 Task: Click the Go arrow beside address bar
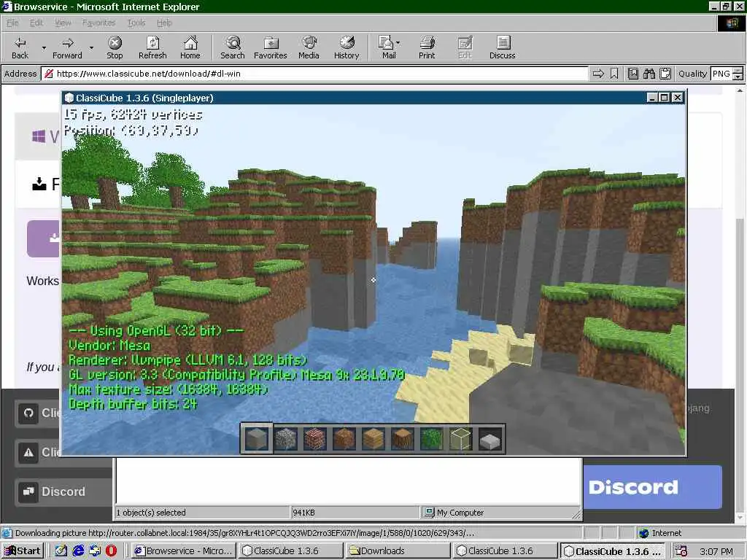coord(598,74)
